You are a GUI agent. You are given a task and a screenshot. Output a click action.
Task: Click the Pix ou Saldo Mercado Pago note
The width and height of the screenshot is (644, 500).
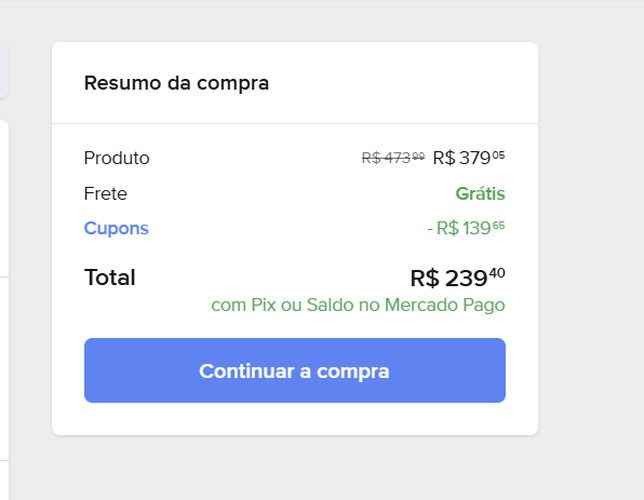click(358, 305)
